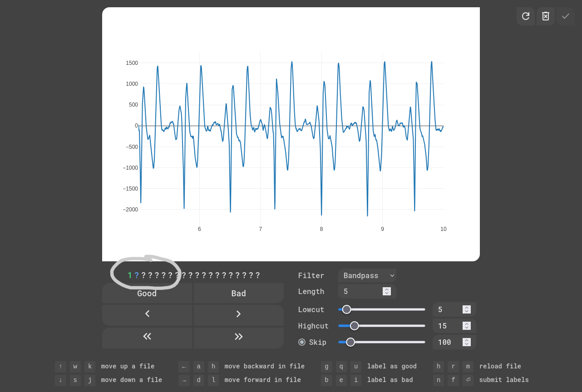Click the Length value stepper arrows
The width and height of the screenshot is (582, 392).
387,291
